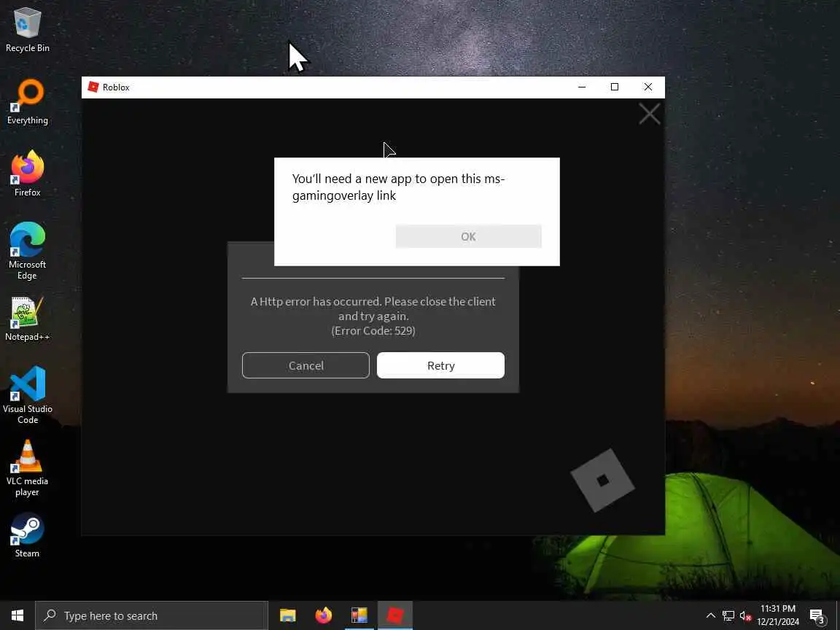This screenshot has height=630, width=840.
Task: Open the clock showing 11:31 PM
Action: tap(778, 615)
